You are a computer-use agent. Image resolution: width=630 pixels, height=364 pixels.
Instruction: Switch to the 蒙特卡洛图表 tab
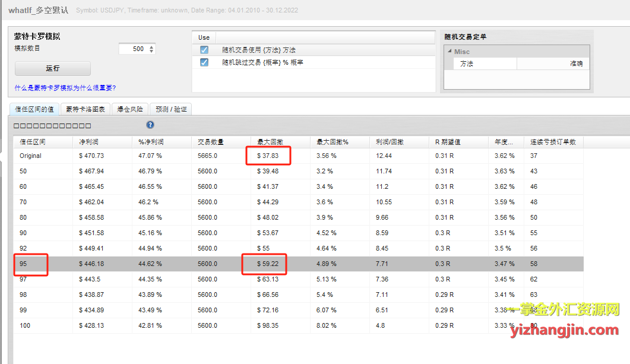click(86, 109)
